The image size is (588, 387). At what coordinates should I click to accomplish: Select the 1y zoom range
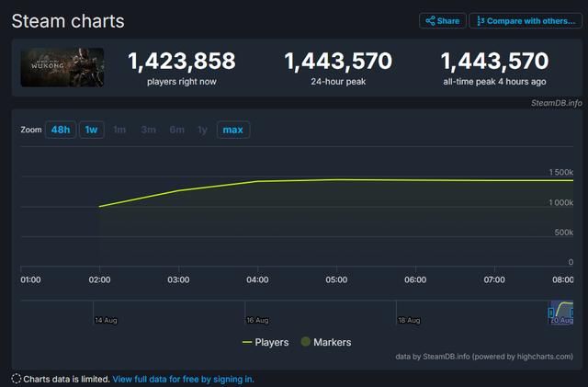tap(202, 130)
